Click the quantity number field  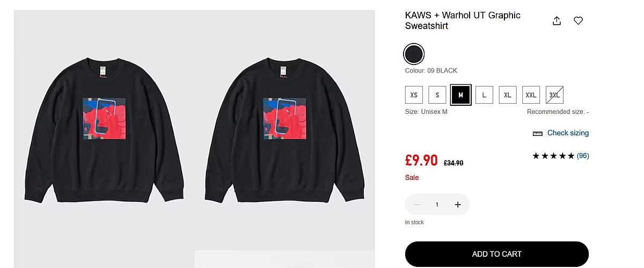[x=437, y=205]
